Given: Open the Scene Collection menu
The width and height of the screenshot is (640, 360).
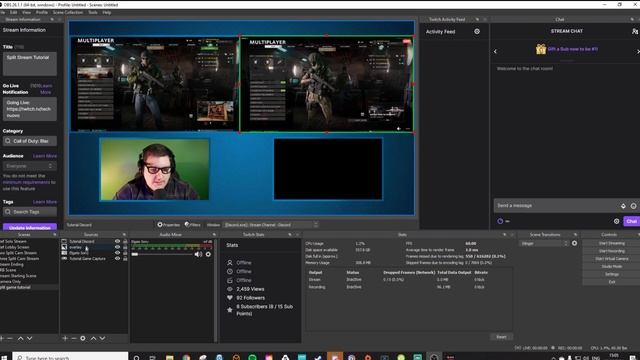Looking at the screenshot, I should click(68, 13).
